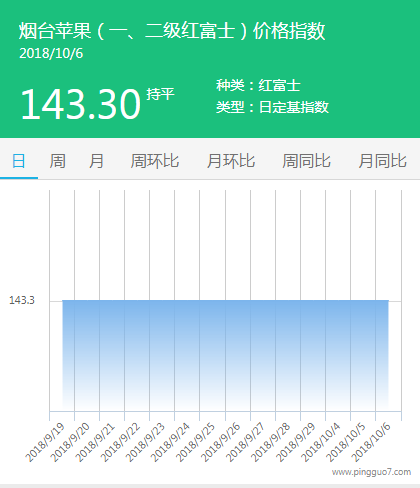Click the 2018/9/29 x-axis label
The image size is (420, 488).
295,443
